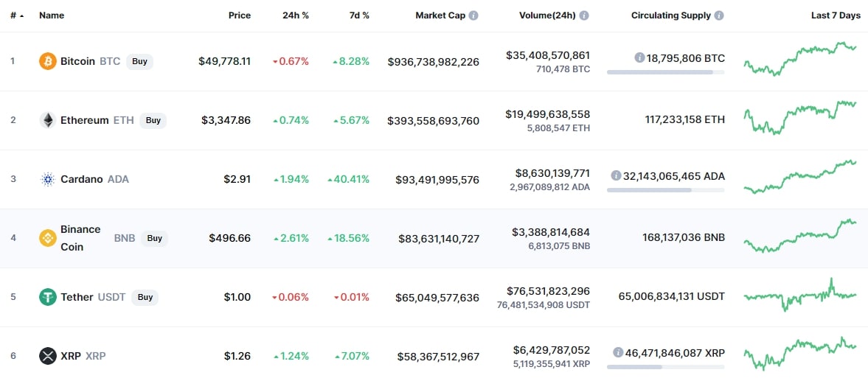
Task: Sort table by Volume(24h) column header
Action: click(547, 15)
